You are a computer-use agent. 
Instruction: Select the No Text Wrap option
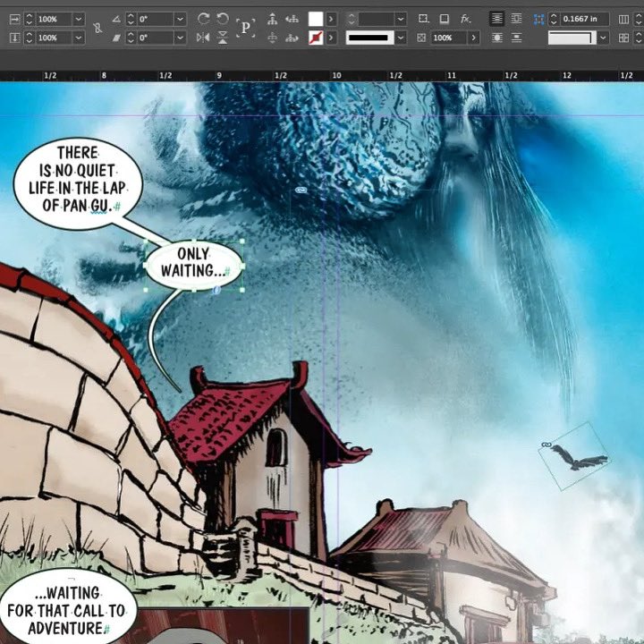[x=497, y=19]
